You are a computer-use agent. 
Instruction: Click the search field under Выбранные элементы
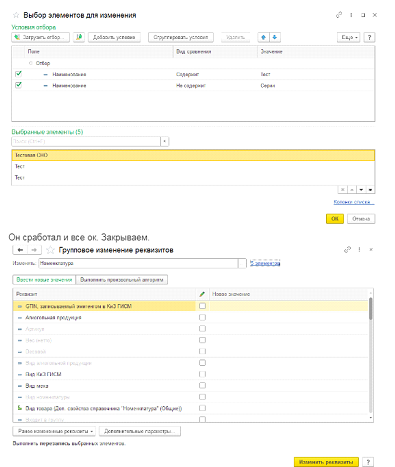tap(86, 141)
